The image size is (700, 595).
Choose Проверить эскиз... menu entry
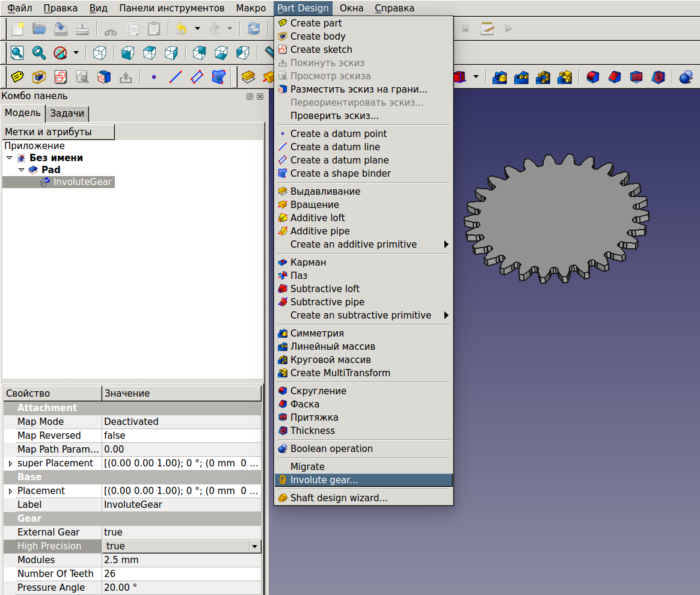pos(363,116)
